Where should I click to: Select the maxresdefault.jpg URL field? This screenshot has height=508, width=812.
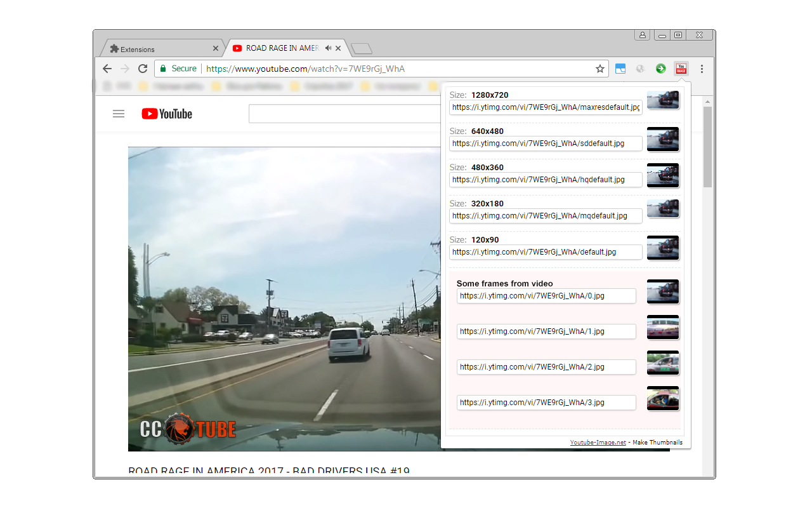[x=546, y=107]
